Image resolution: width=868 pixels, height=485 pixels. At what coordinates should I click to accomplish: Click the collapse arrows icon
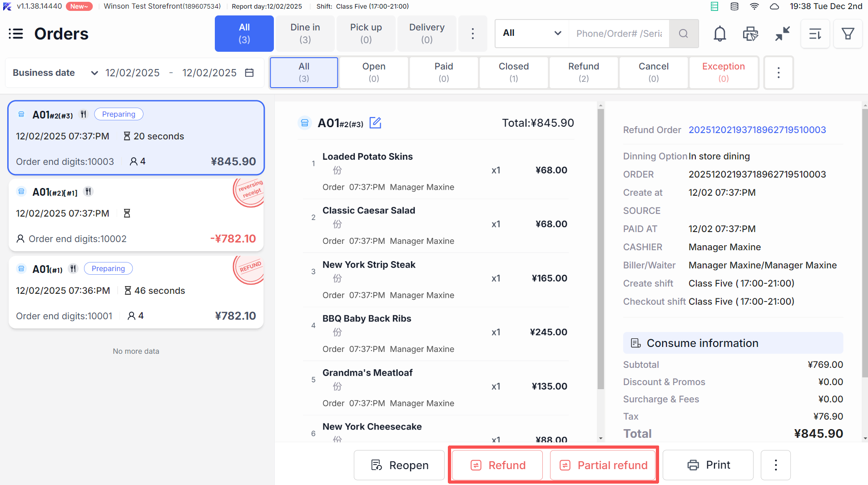point(782,34)
